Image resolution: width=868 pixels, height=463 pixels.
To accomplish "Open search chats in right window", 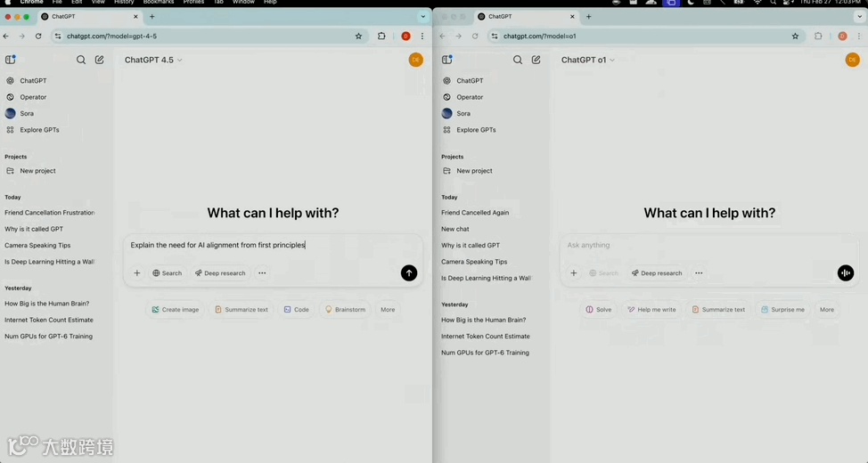I will (518, 60).
